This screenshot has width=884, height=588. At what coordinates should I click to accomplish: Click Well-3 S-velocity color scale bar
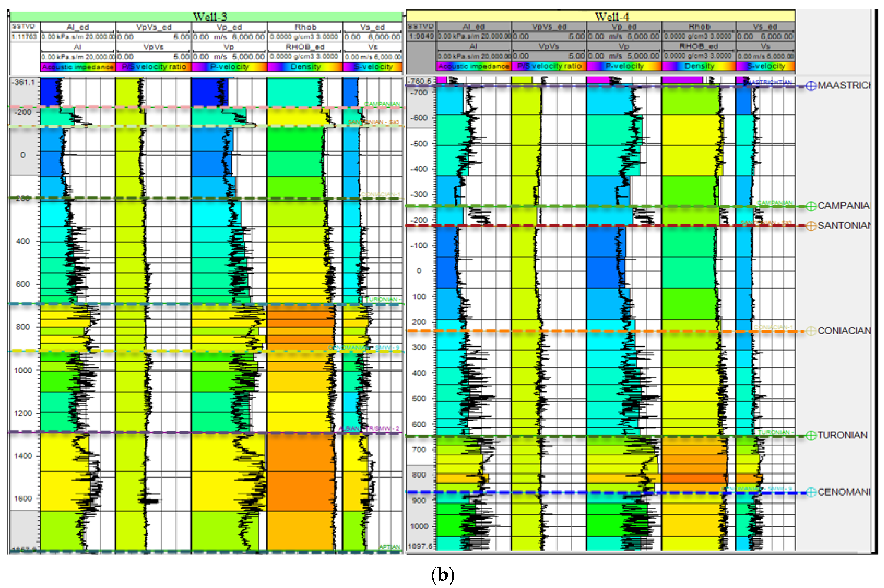pyautogui.click(x=372, y=68)
